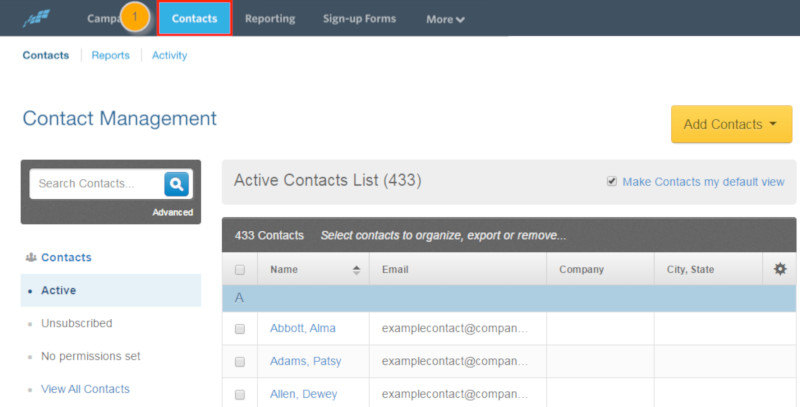Open the column settings gear icon
This screenshot has width=800, height=407.
click(x=780, y=269)
